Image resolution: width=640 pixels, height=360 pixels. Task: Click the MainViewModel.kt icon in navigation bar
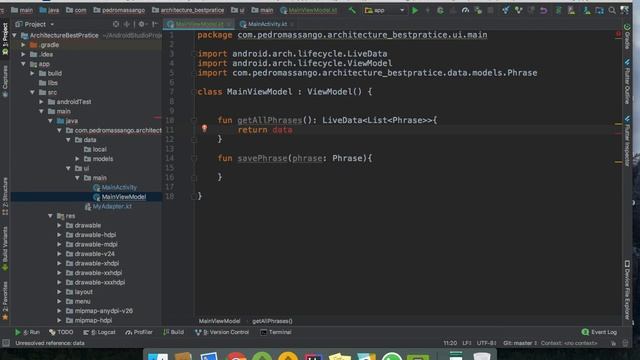[x=284, y=10]
